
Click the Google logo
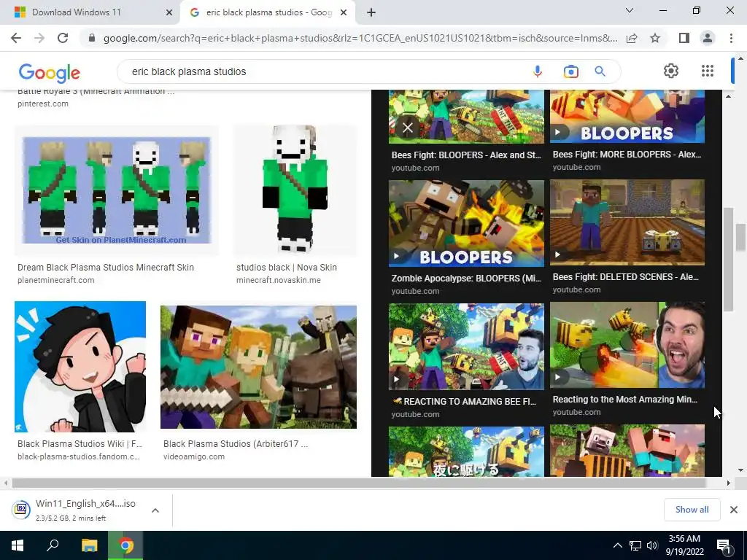tap(50, 72)
